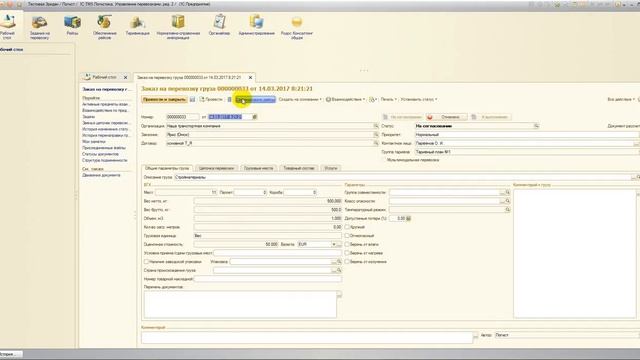Click search icon in Страна происхождения груза field

(339, 270)
